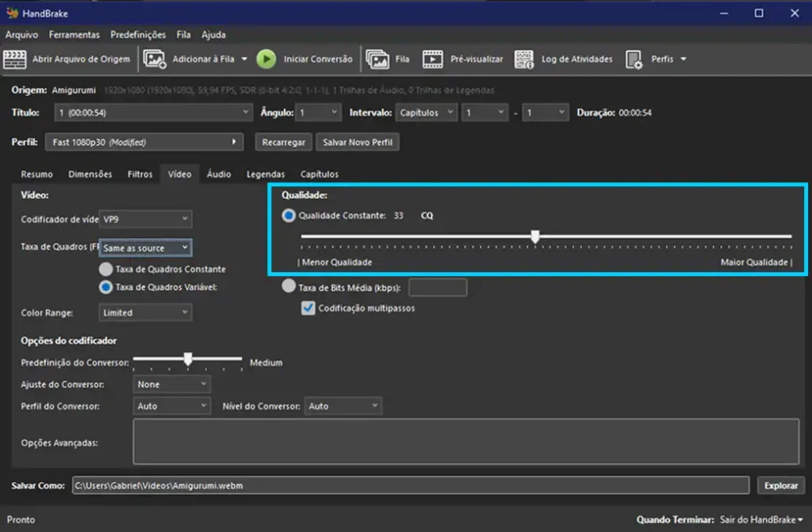Open the Ferramentas menu
Screen dimensions: 812x532
coord(74,35)
